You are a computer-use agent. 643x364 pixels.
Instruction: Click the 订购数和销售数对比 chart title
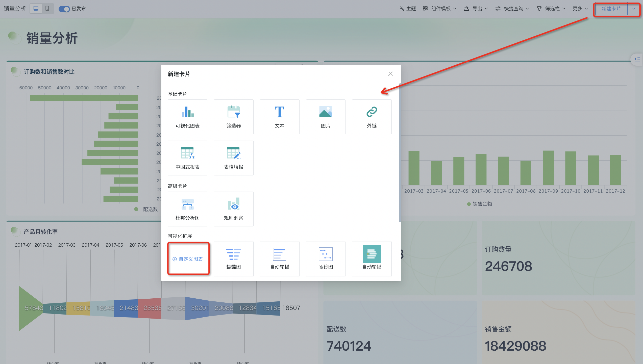pyautogui.click(x=49, y=72)
